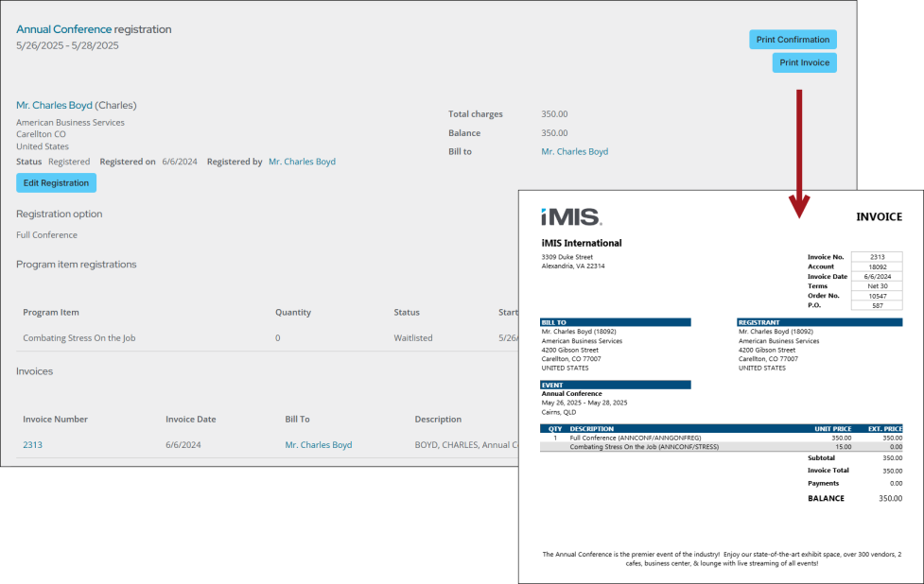The height and width of the screenshot is (584, 924).
Task: Select the Combating Stress (ANNCONF/STRESS) invoice line
Action: point(721,447)
